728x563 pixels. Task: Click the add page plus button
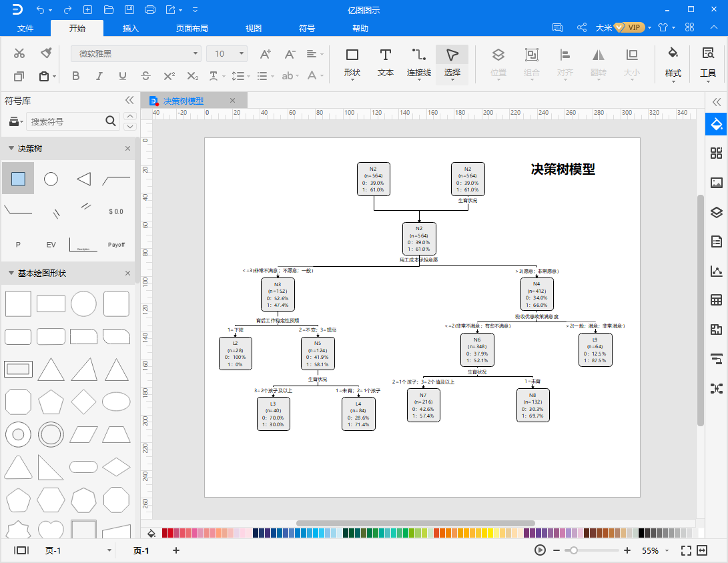click(x=176, y=550)
